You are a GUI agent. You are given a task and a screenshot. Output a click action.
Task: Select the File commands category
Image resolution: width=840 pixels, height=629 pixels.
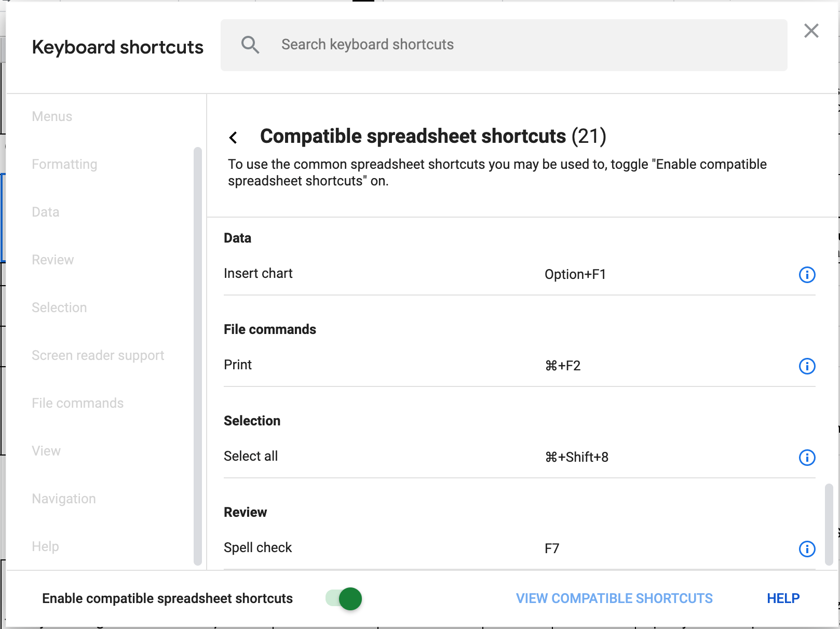pyautogui.click(x=78, y=403)
